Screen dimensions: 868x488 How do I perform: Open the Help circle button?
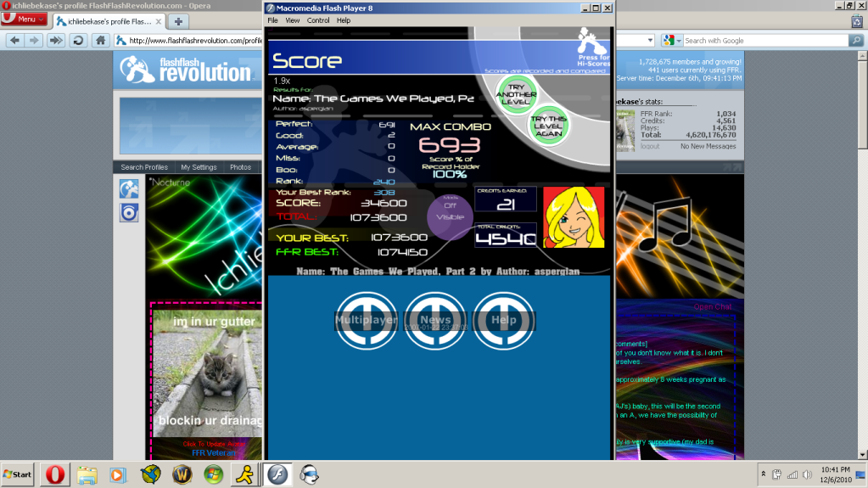[503, 320]
